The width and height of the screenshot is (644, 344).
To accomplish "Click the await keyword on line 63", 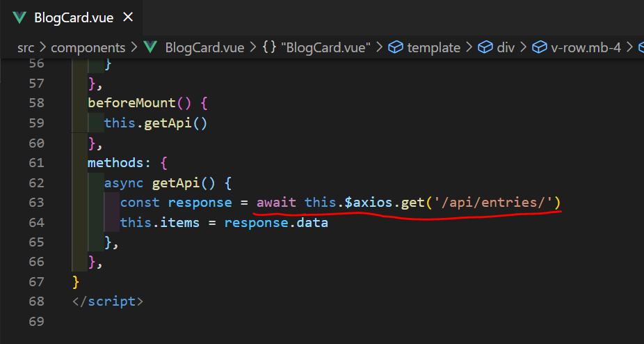I will pos(276,203).
